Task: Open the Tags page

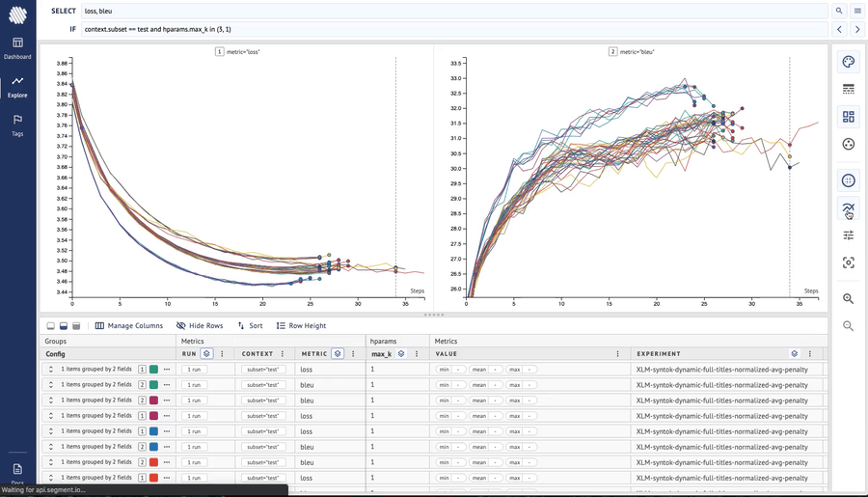Action: [x=17, y=125]
